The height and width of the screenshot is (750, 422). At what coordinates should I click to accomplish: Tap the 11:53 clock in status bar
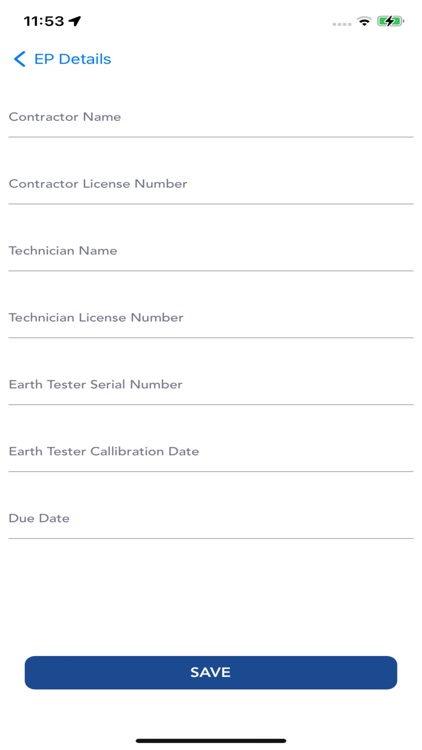tap(44, 21)
